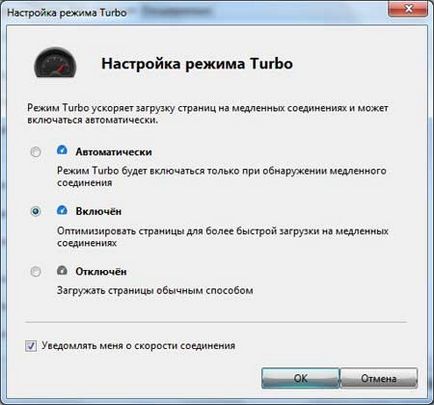Select the Отключён radio button
This screenshot has height=405, width=434.
click(x=36, y=272)
